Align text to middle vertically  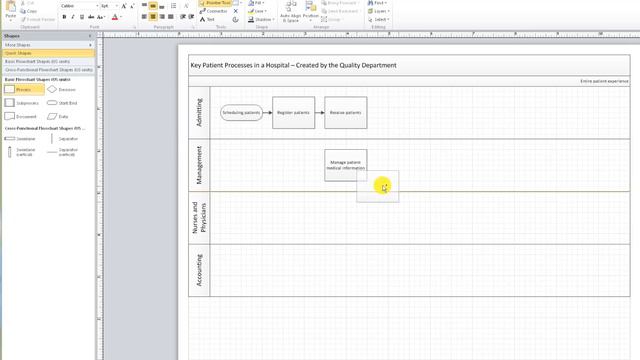[x=153, y=6]
